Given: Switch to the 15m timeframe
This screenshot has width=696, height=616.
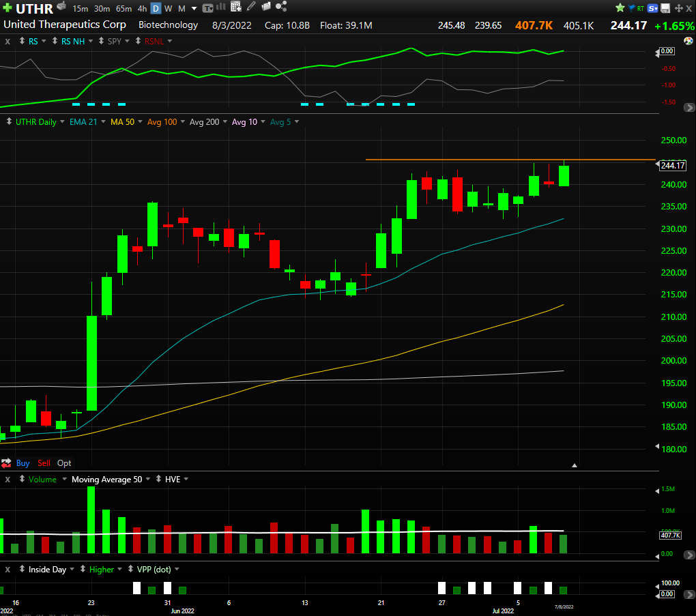Looking at the screenshot, I should tap(80, 8).
